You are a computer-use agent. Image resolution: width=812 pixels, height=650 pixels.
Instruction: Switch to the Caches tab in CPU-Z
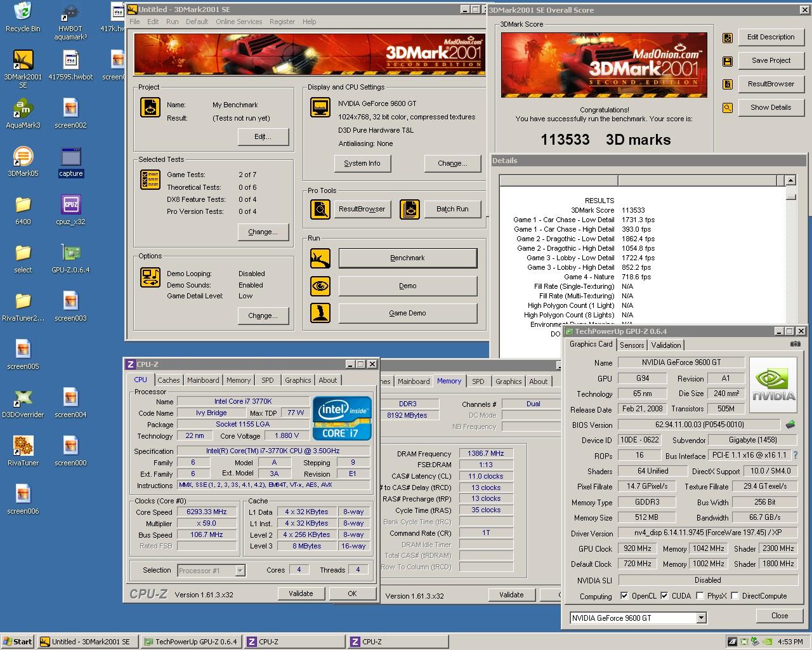[169, 380]
